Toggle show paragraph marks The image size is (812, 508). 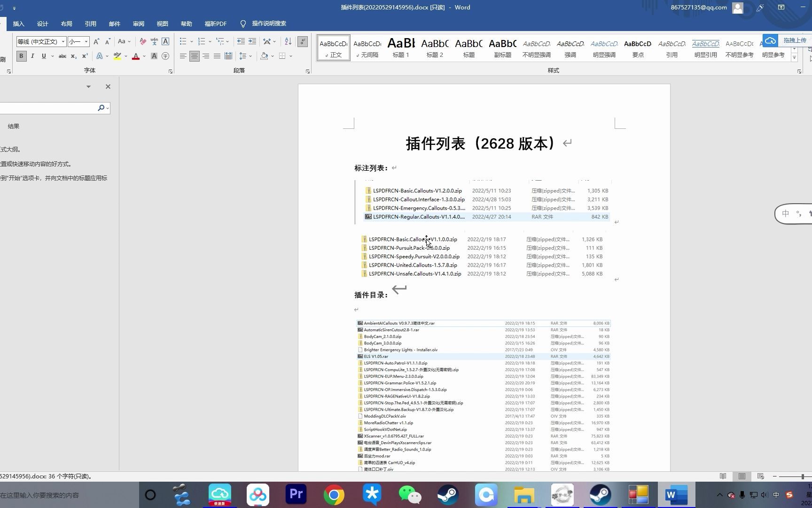tap(303, 41)
